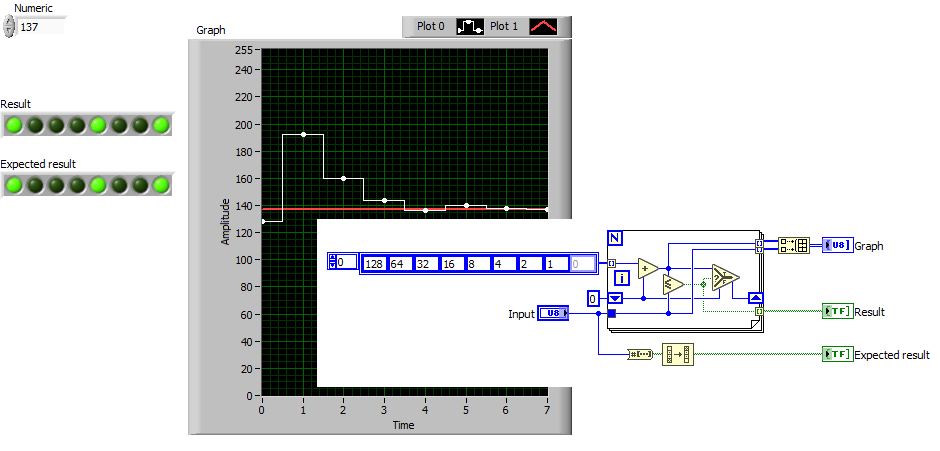Click the Amplitude y-axis label

(226, 221)
